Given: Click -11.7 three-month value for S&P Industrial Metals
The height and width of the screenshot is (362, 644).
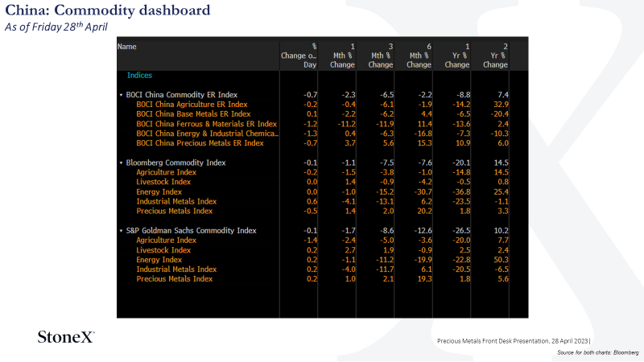Looking at the screenshot, I should [385, 269].
